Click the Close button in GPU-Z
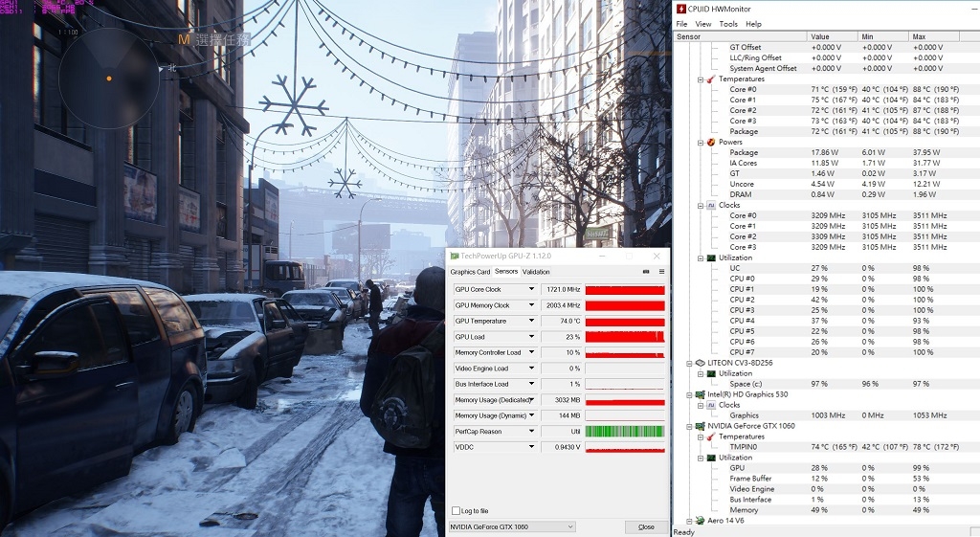This screenshot has height=537, width=980. pyautogui.click(x=646, y=527)
